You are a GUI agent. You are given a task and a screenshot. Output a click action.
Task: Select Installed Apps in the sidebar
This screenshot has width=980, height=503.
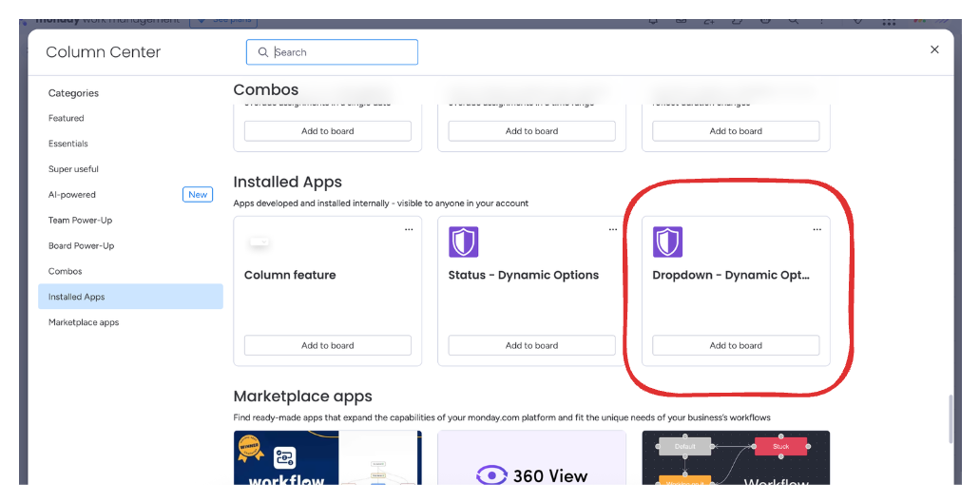[x=130, y=297]
